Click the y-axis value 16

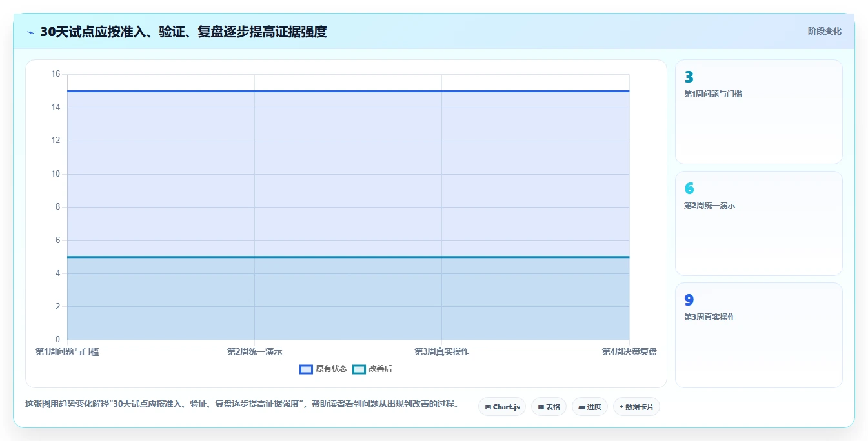pos(56,74)
